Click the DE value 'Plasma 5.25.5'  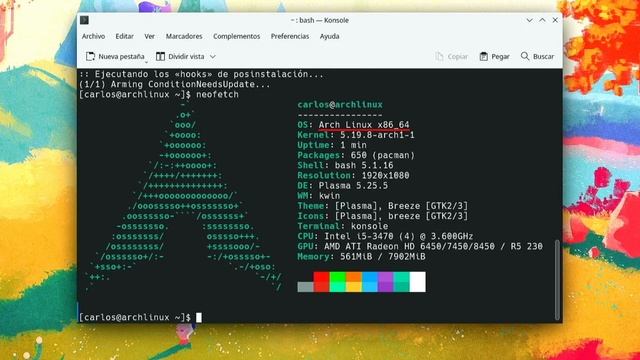pos(353,186)
